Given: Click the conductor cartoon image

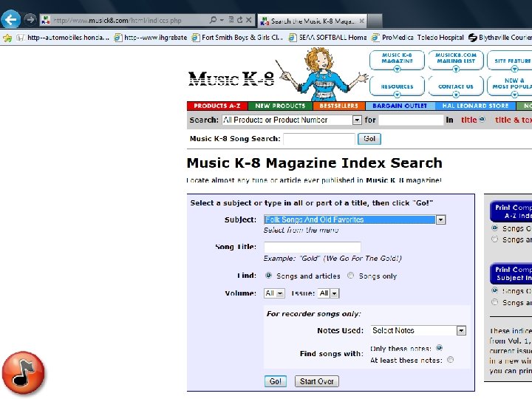Looking at the screenshot, I should 321,74.
